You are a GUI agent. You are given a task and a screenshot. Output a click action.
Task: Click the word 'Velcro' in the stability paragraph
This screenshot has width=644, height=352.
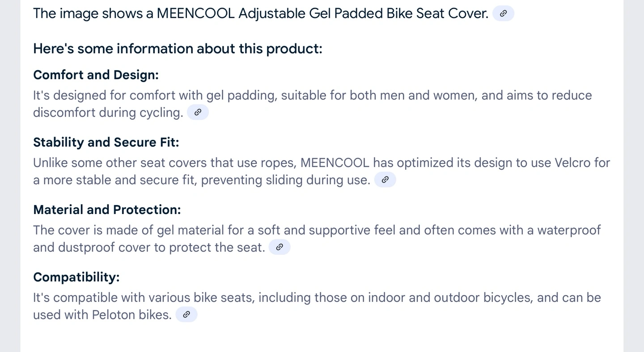(x=572, y=163)
